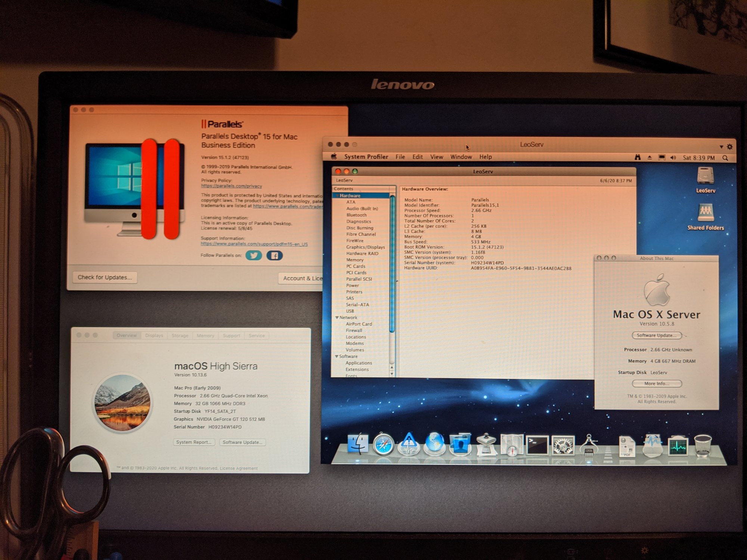The width and height of the screenshot is (747, 560).
Task: Click More Info in About This Mac
Action: [657, 384]
